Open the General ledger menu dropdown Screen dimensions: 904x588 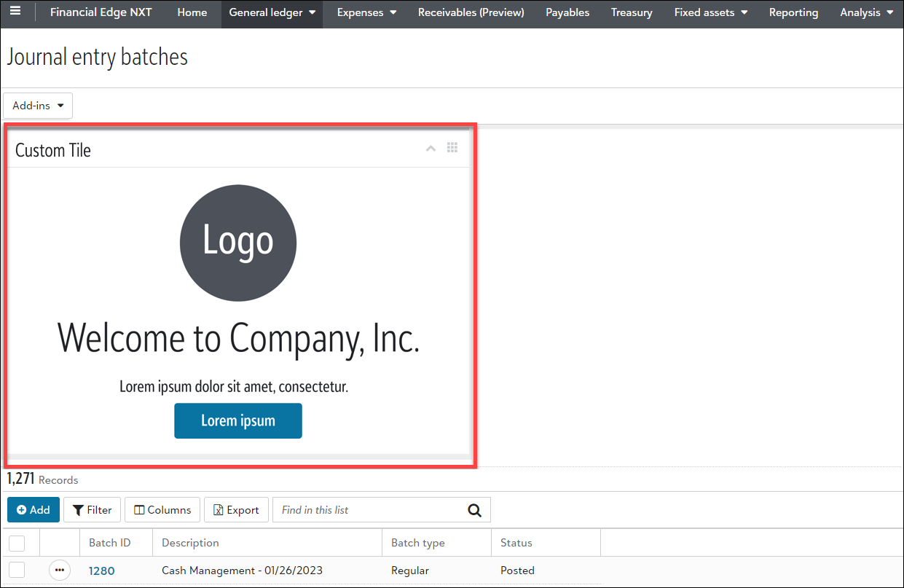coord(272,12)
